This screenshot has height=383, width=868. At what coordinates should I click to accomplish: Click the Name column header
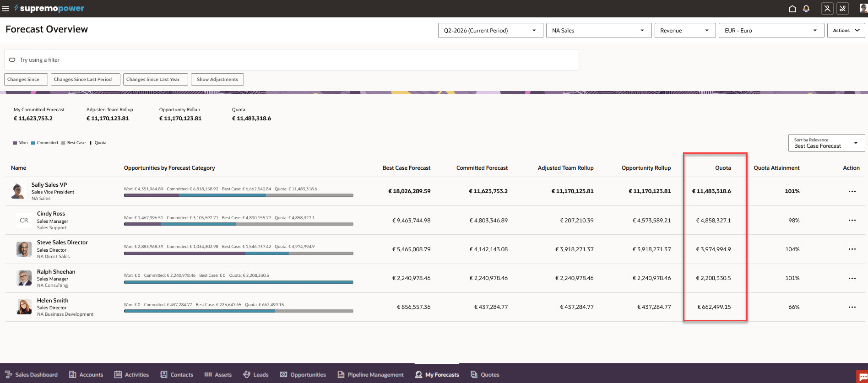click(18, 168)
